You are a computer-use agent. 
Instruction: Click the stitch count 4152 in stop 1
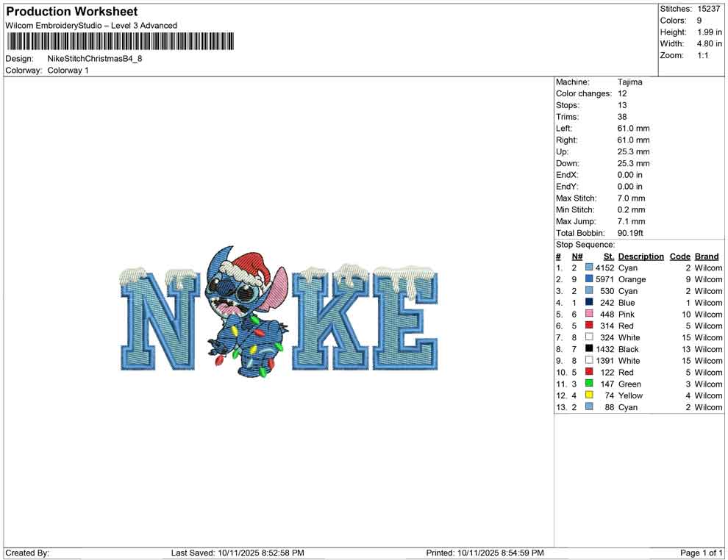tap(605, 268)
